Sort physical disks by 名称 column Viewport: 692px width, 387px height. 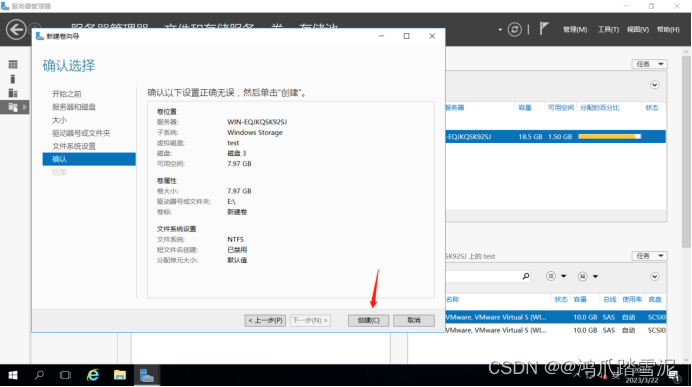[x=452, y=300]
